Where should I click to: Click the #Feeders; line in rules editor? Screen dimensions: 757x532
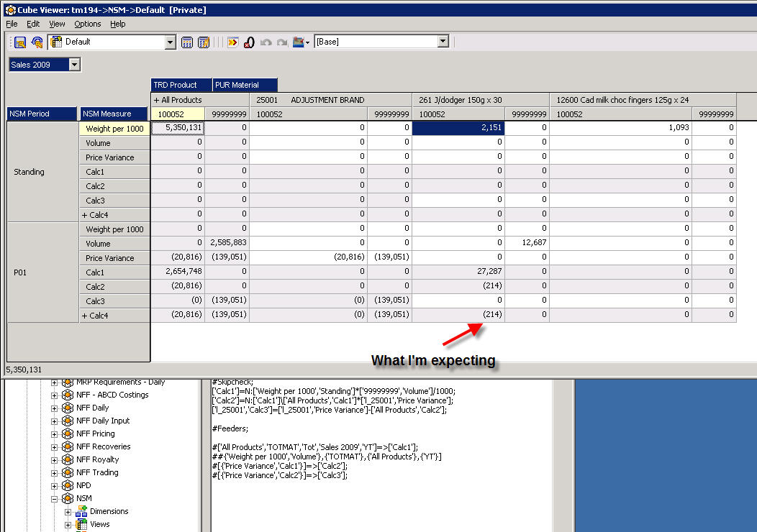pyautogui.click(x=230, y=428)
